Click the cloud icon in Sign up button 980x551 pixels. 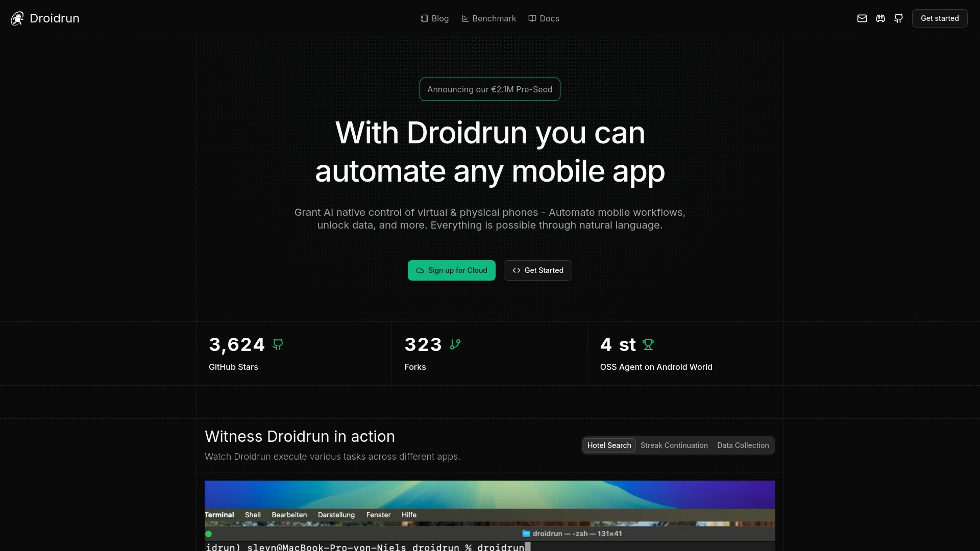click(x=420, y=270)
